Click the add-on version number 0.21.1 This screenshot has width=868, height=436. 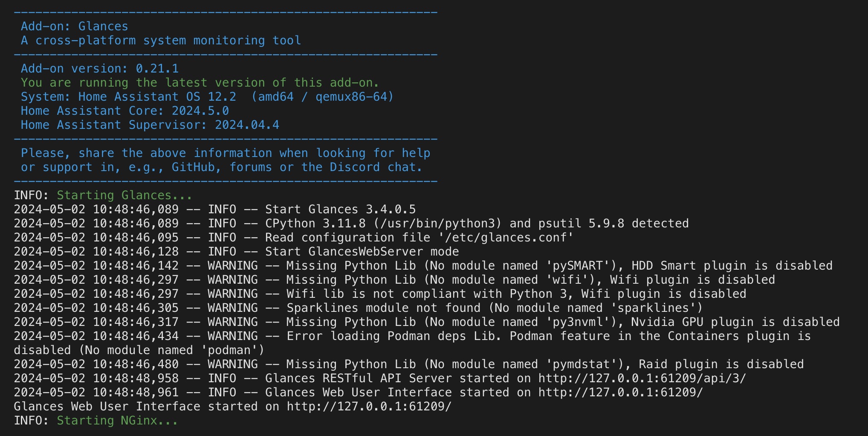(157, 69)
